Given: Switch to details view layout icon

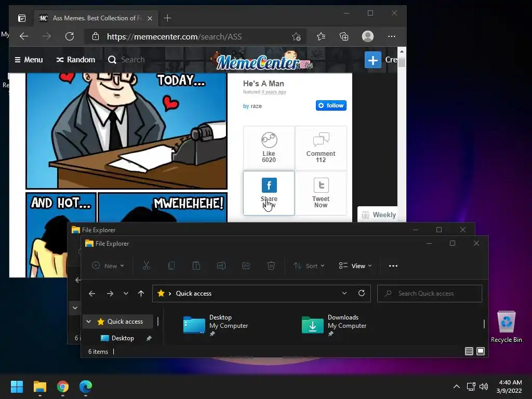Looking at the screenshot, I should [469, 351].
